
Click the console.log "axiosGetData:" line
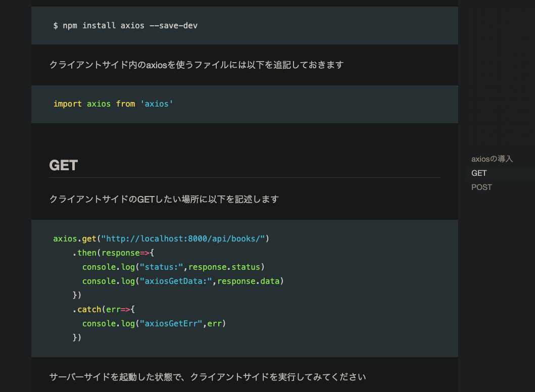pos(183,281)
